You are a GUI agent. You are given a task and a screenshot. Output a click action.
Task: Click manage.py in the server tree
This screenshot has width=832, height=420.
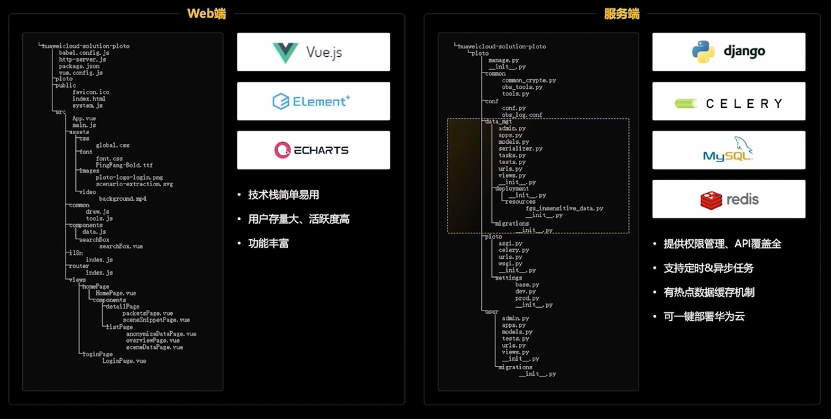(504, 60)
